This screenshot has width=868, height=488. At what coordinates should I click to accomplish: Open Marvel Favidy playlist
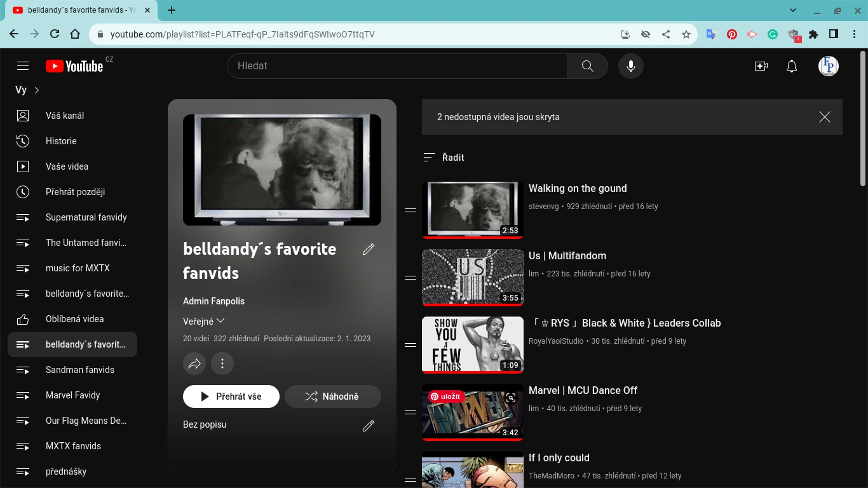point(72,395)
